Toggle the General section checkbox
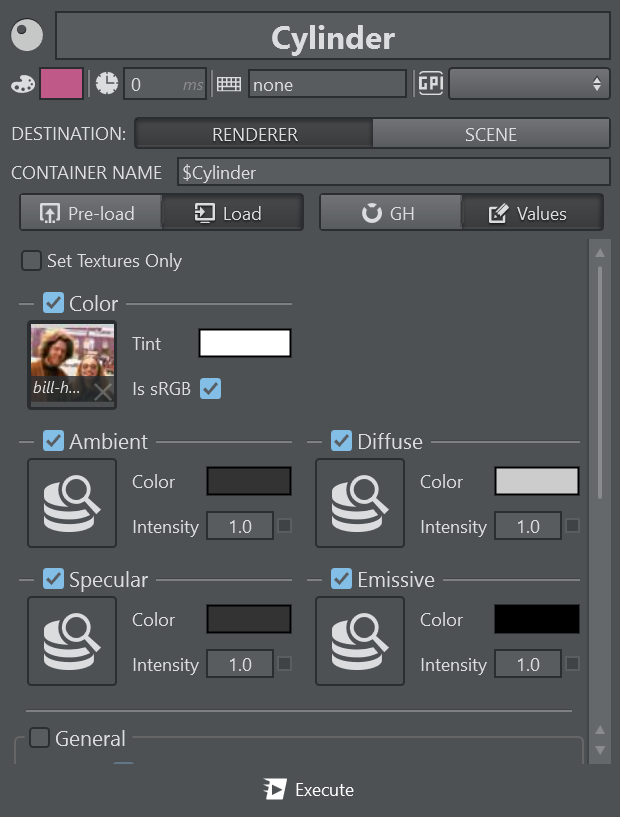Image resolution: width=620 pixels, height=817 pixels. [39, 739]
